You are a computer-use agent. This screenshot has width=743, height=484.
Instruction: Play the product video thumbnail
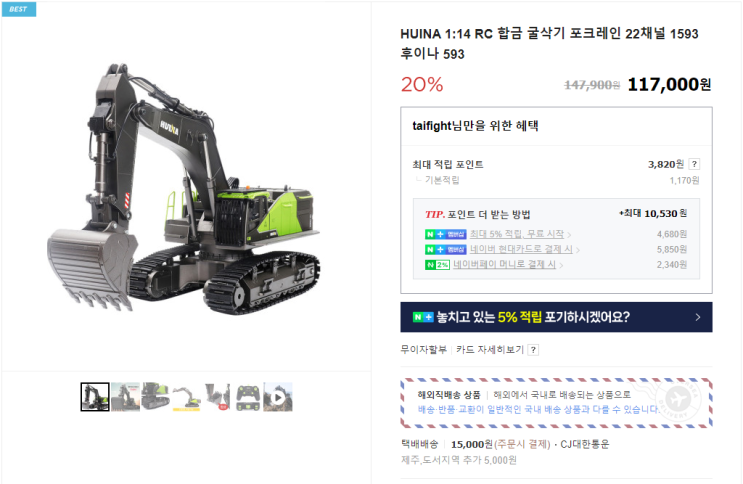pyautogui.click(x=278, y=397)
